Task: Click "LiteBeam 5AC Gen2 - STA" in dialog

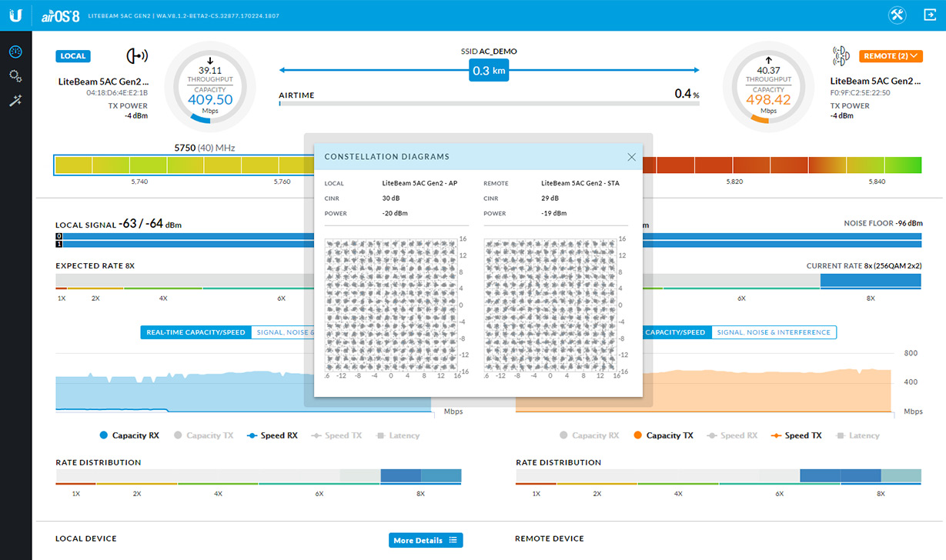Action: [580, 184]
